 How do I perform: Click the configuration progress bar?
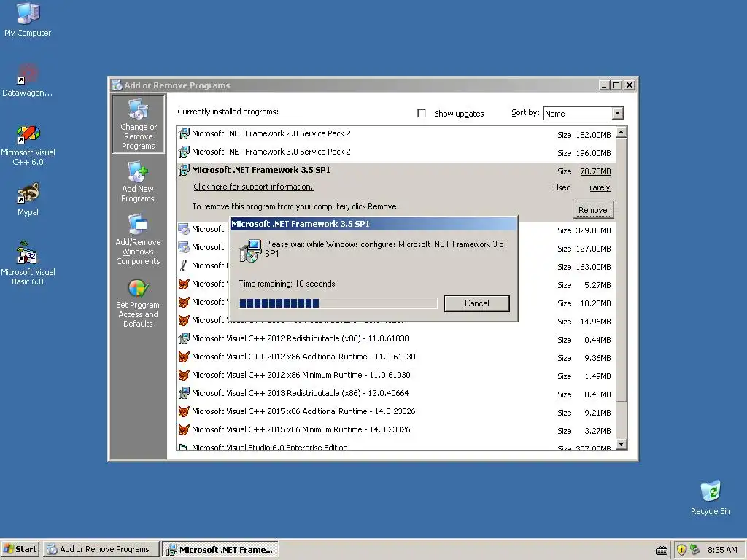pos(338,303)
